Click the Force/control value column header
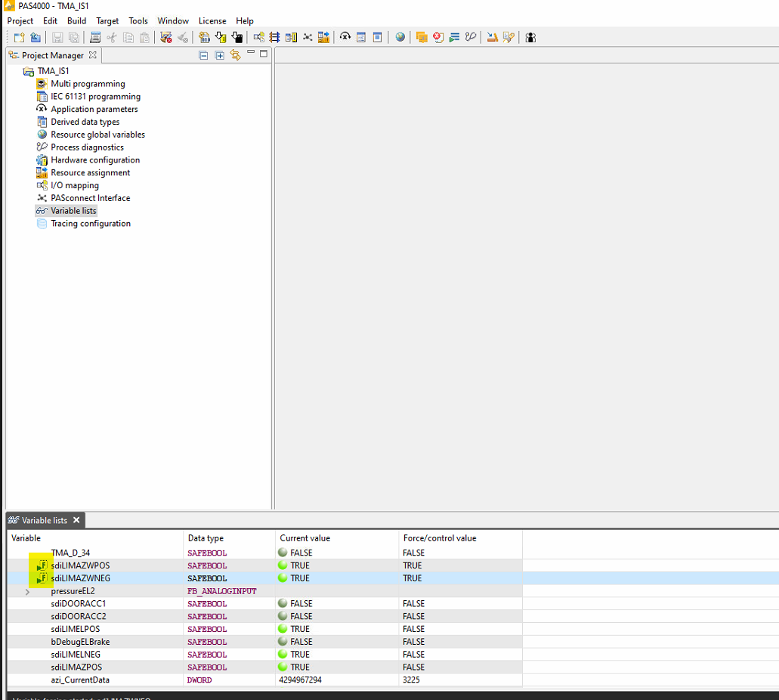The height and width of the screenshot is (700, 779). 460,538
